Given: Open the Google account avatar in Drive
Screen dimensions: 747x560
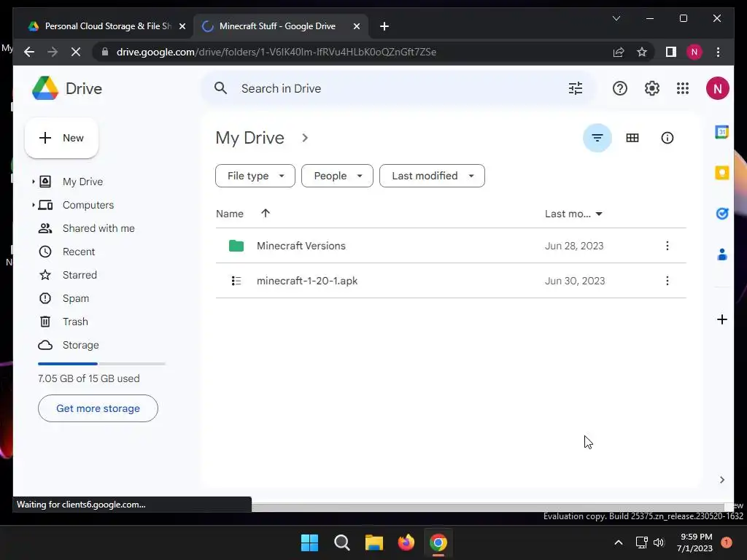Looking at the screenshot, I should [718, 88].
